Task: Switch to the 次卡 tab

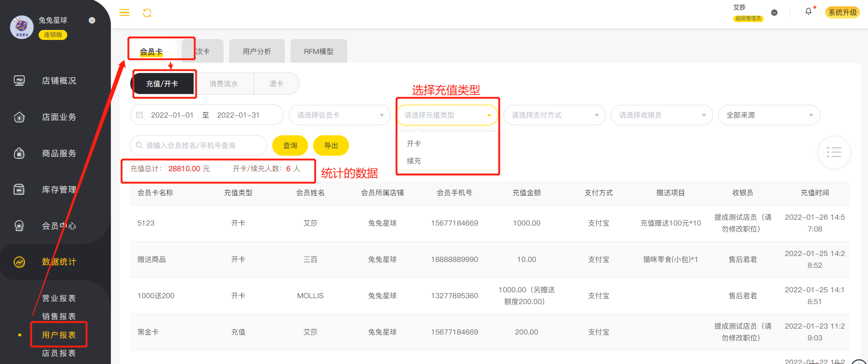Action: 203,51
